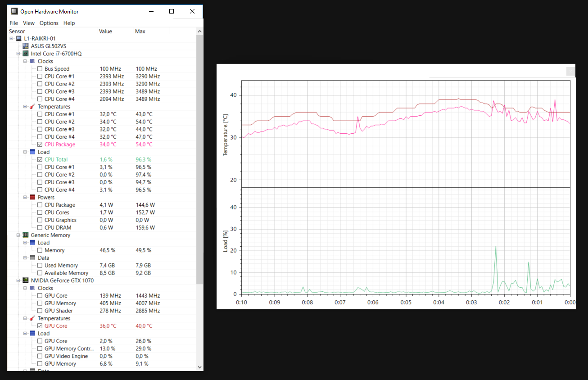588x380 pixels.
Task: Enable the GPU Core load checkbox
Action: (x=40, y=341)
